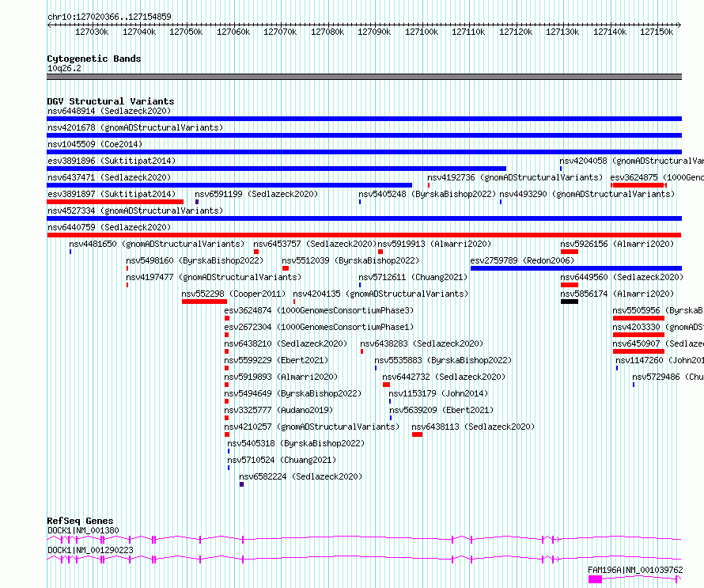Select the nsv6438210 (Sedlazeck2020) label
The image size is (704, 588).
[286, 343]
